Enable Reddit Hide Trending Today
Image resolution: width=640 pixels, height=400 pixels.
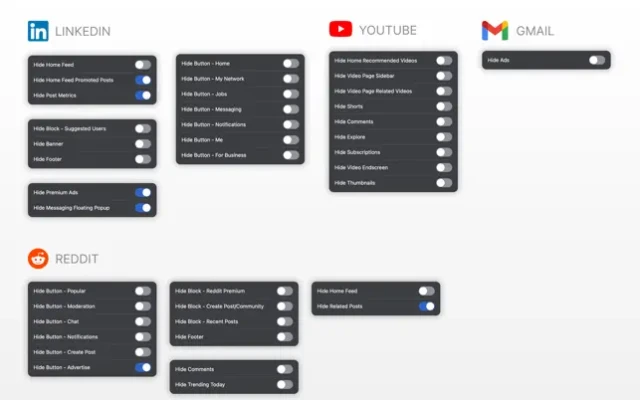pos(285,384)
